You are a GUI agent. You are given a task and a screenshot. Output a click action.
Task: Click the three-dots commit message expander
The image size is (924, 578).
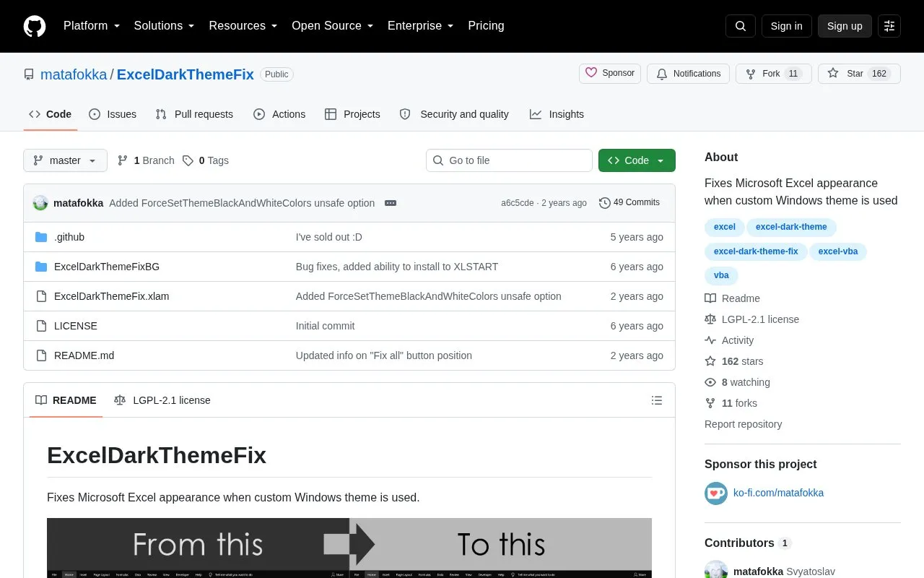click(391, 203)
